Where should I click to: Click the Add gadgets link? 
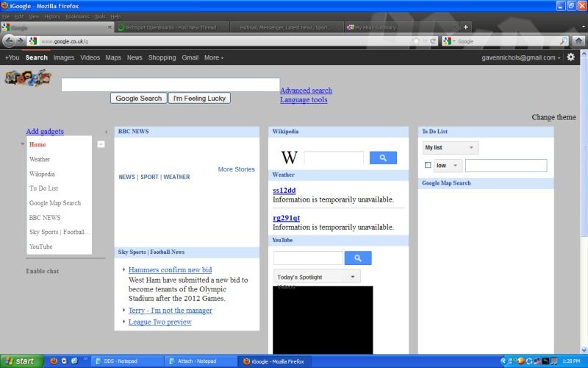(x=45, y=131)
